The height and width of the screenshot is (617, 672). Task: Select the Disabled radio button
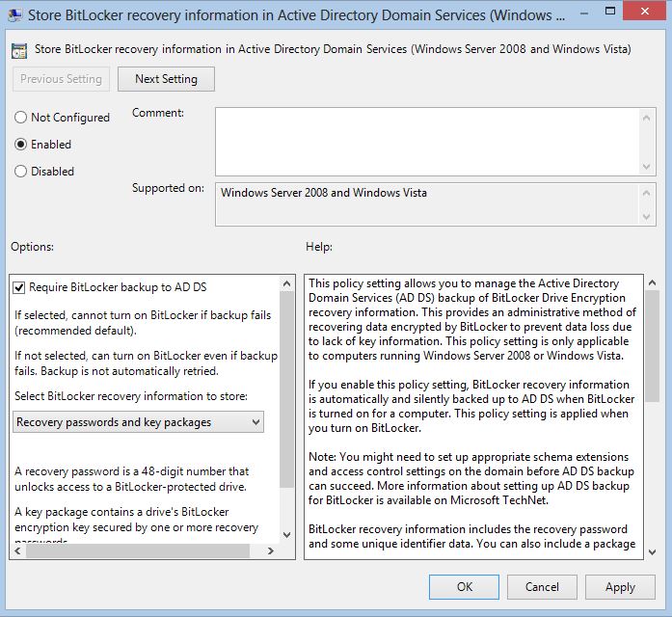point(20,172)
